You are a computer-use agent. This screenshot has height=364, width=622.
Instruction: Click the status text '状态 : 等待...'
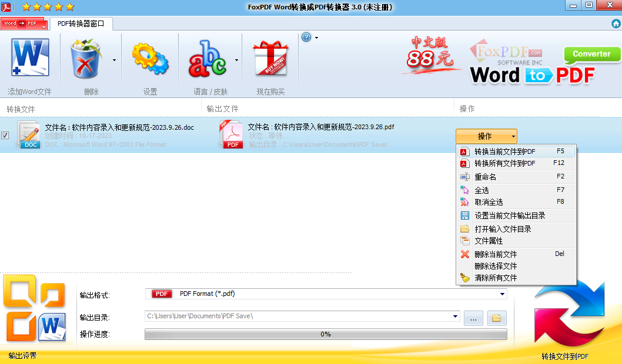tap(269, 136)
